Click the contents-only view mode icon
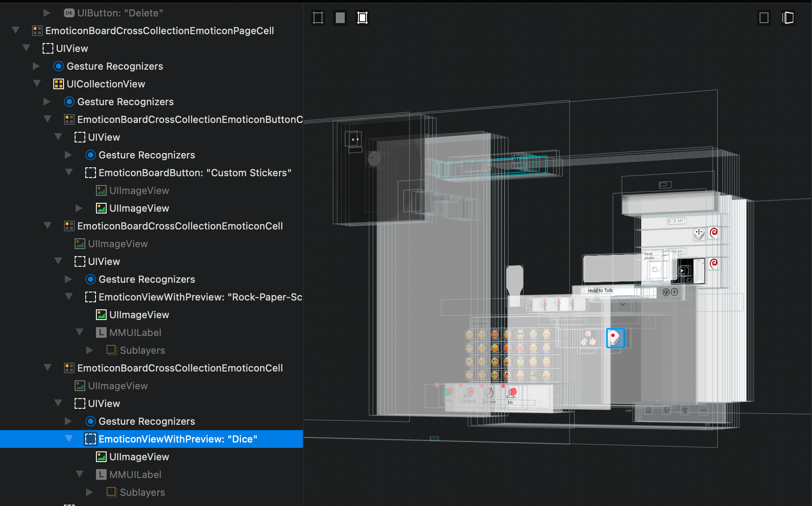This screenshot has height=506, width=812. coord(340,18)
